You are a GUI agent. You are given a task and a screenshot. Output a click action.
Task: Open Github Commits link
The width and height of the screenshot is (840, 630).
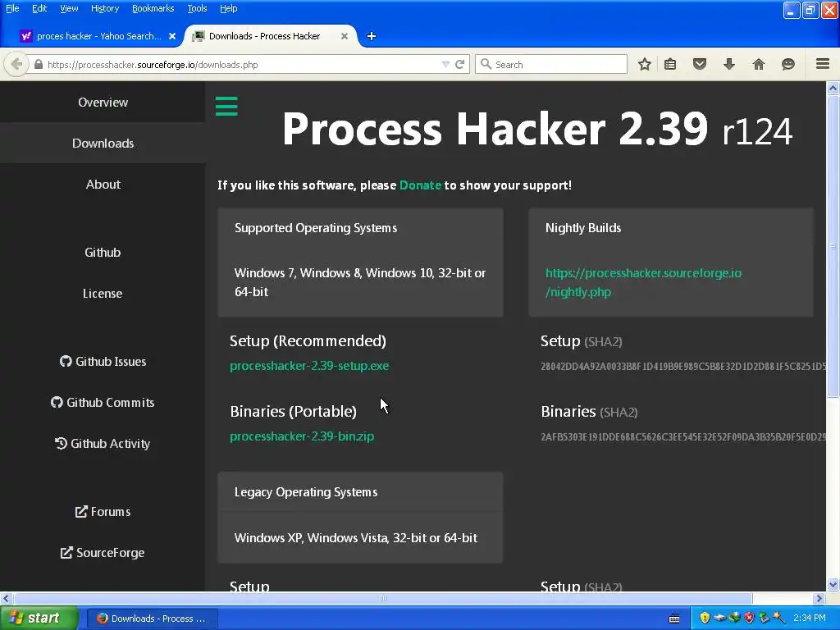(x=103, y=402)
